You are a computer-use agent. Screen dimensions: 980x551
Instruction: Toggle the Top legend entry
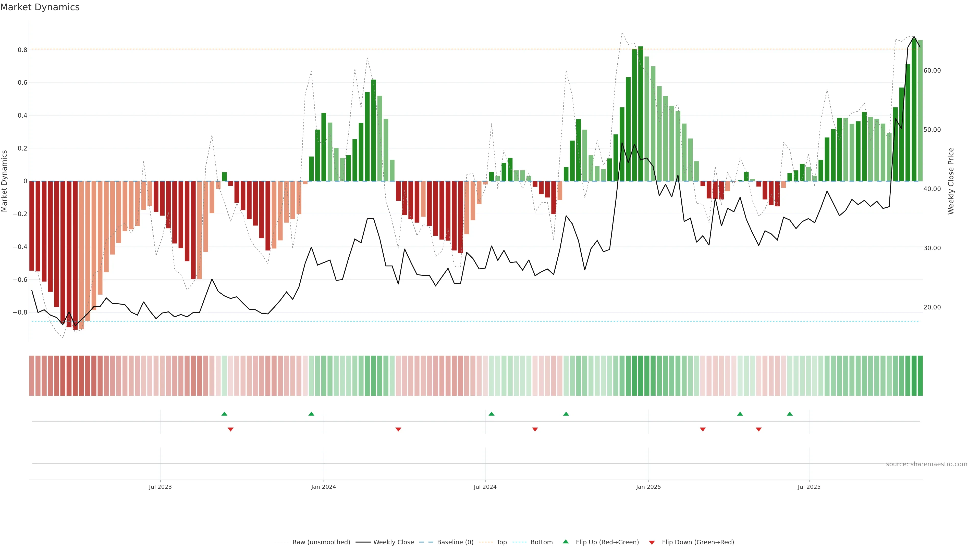pyautogui.click(x=501, y=542)
